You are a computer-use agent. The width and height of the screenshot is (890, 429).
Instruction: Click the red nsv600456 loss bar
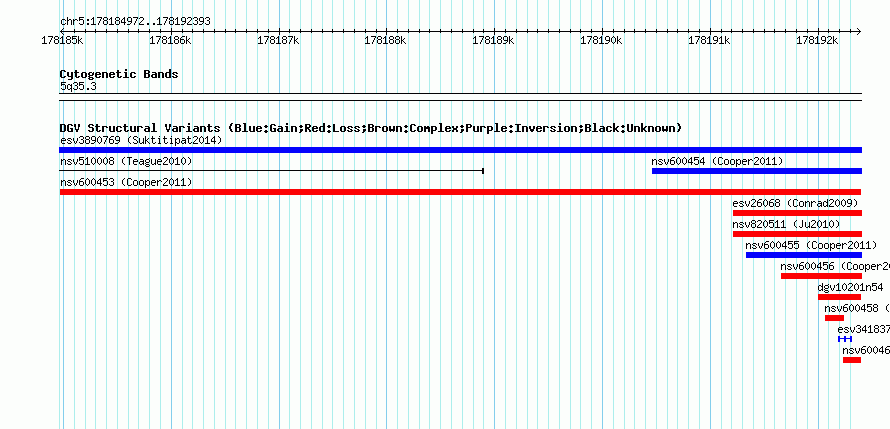point(821,276)
